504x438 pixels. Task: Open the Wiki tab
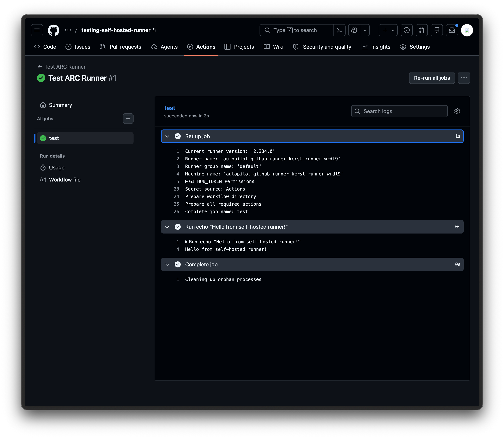274,47
